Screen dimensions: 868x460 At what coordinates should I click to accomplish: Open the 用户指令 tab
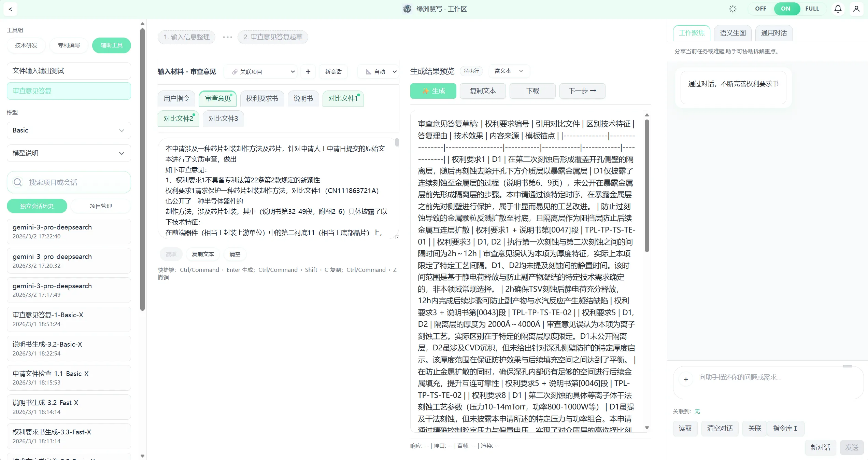pyautogui.click(x=176, y=99)
